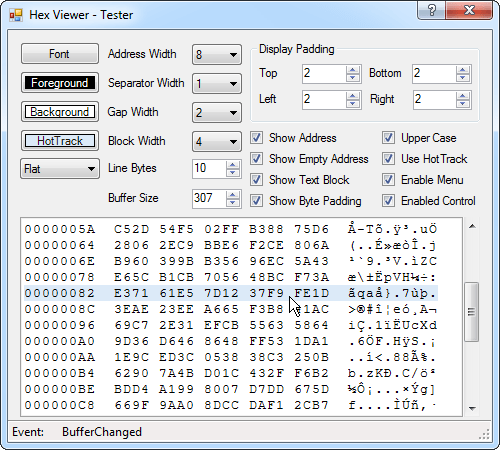Uncheck the Show Address checkbox
500x450 pixels.
(256, 138)
